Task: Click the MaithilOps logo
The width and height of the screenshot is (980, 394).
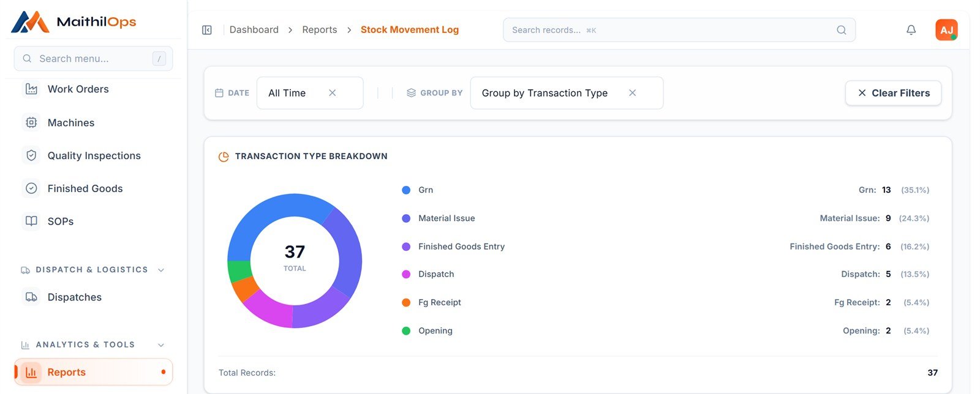Action: pos(73,22)
